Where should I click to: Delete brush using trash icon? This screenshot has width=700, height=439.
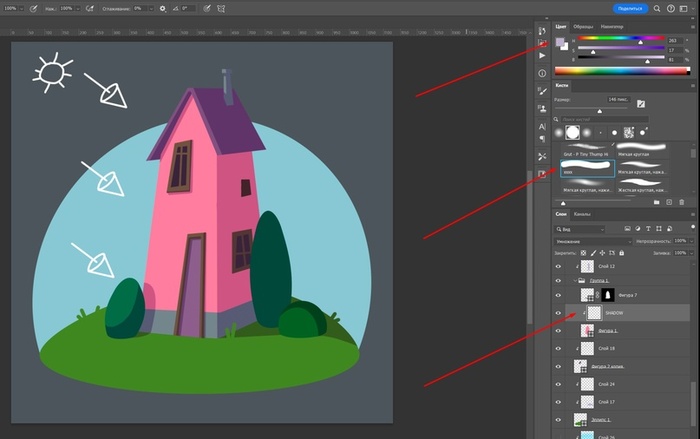[x=682, y=202]
